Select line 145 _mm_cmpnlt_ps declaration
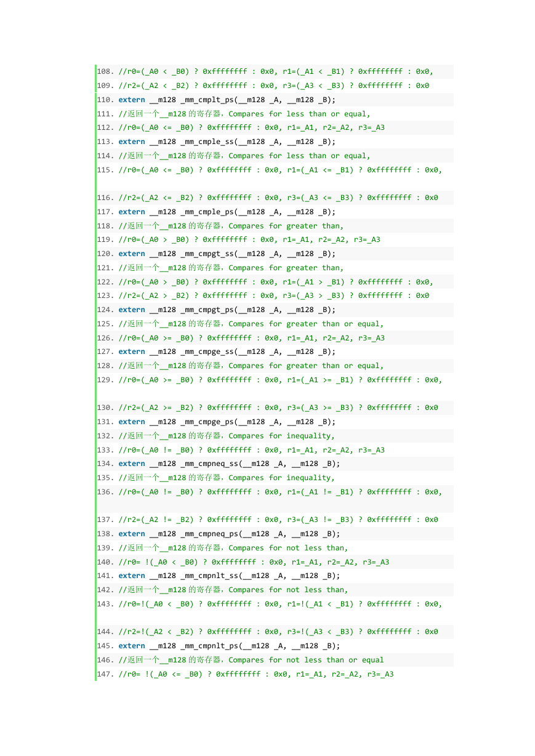 229,646
